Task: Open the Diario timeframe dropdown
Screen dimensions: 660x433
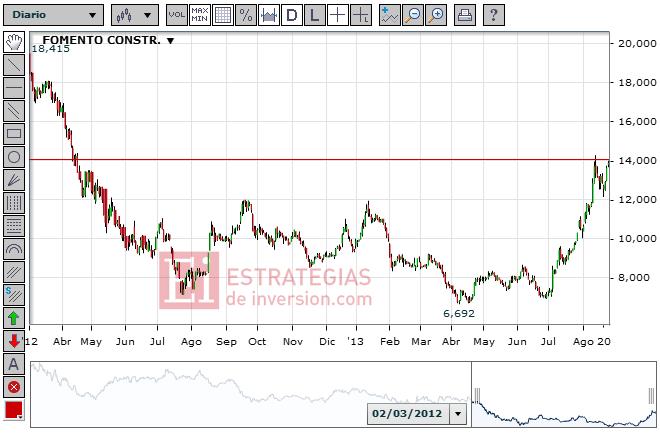Action: point(53,15)
